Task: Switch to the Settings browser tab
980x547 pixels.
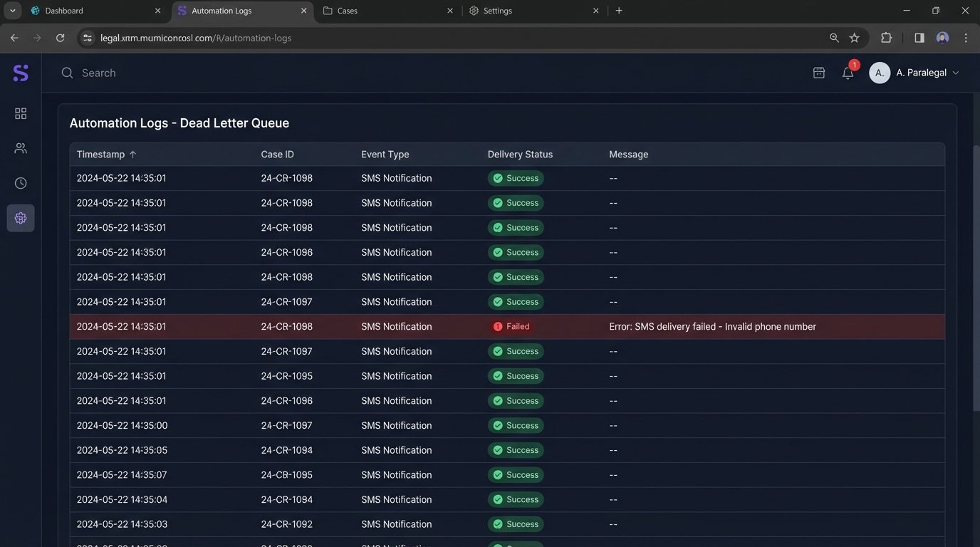Action: pyautogui.click(x=497, y=11)
